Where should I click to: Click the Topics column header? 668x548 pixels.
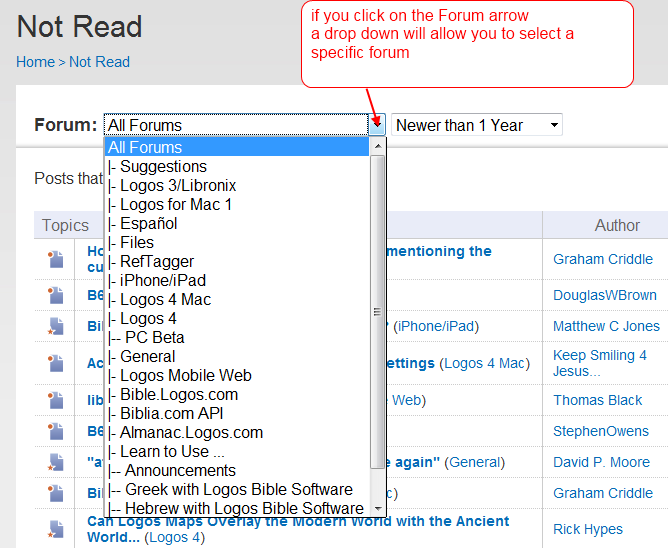[x=65, y=225]
